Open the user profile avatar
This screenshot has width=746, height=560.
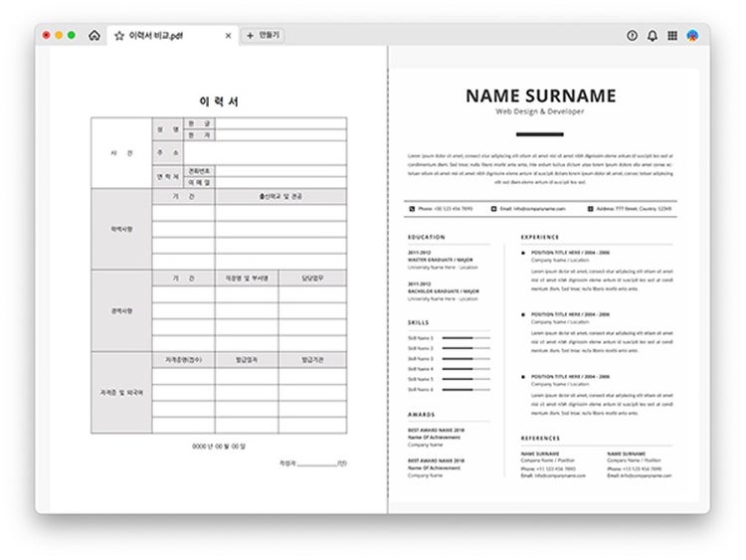point(692,35)
